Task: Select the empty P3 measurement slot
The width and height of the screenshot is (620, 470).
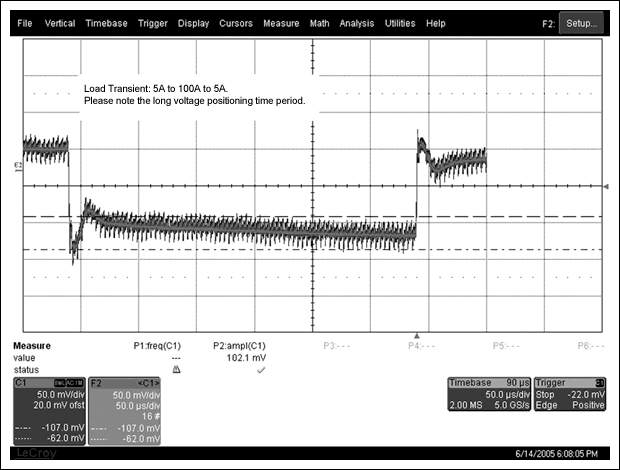Action: pos(336,346)
